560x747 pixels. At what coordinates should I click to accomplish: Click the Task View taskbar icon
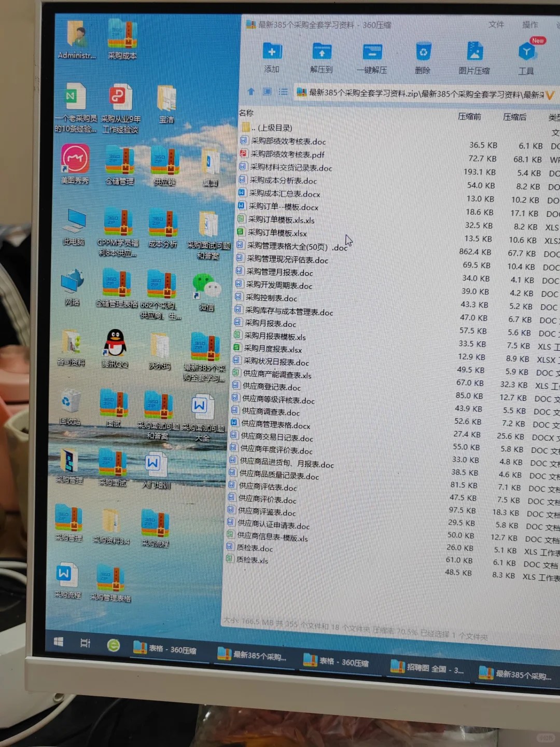85,644
